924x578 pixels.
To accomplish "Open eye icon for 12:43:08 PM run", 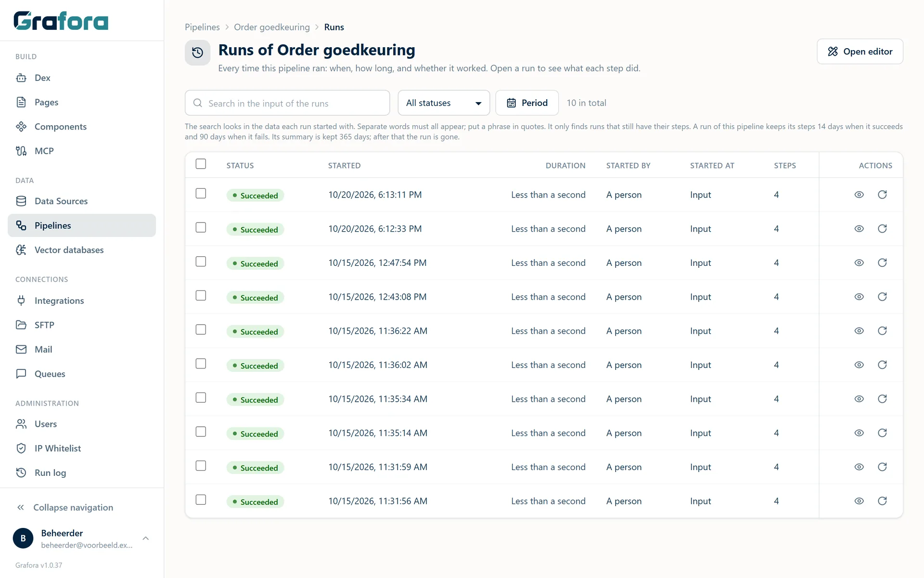I will 859,297.
